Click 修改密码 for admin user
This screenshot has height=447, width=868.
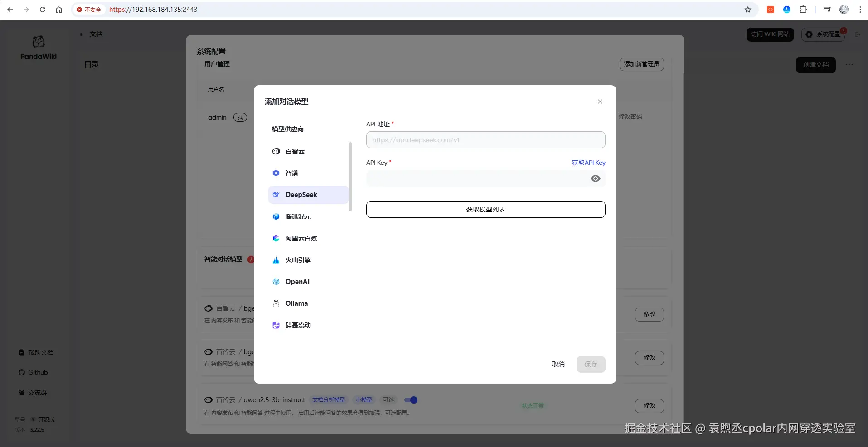click(x=630, y=117)
